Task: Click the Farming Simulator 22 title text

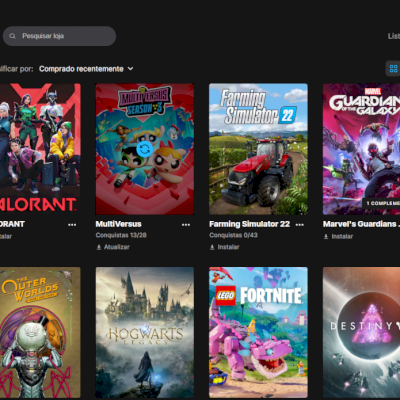Action: tap(250, 224)
